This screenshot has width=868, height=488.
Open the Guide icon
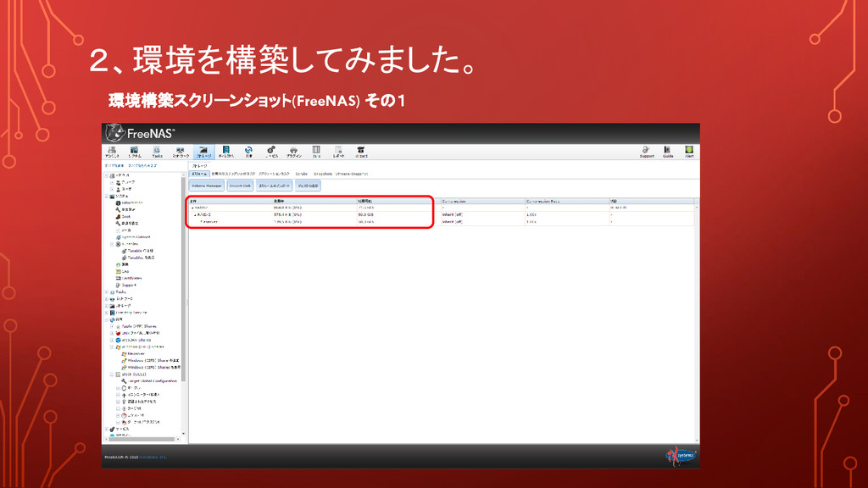click(668, 152)
